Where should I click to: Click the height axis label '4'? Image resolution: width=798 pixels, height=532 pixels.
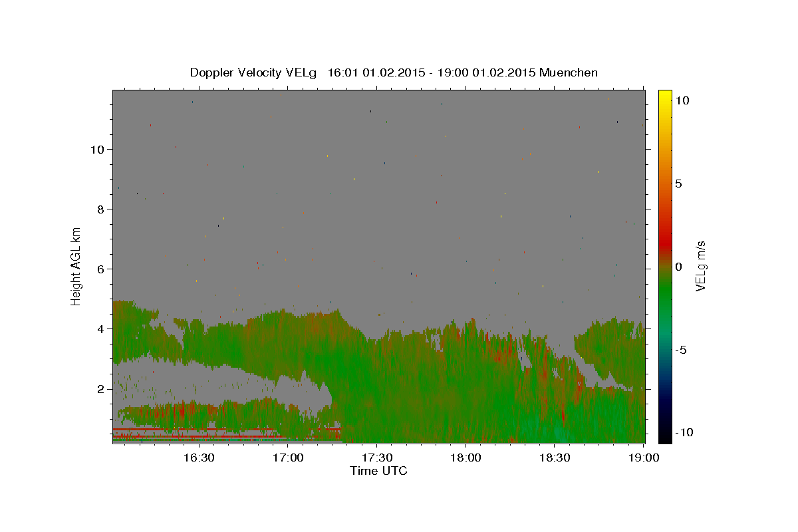[101, 329]
